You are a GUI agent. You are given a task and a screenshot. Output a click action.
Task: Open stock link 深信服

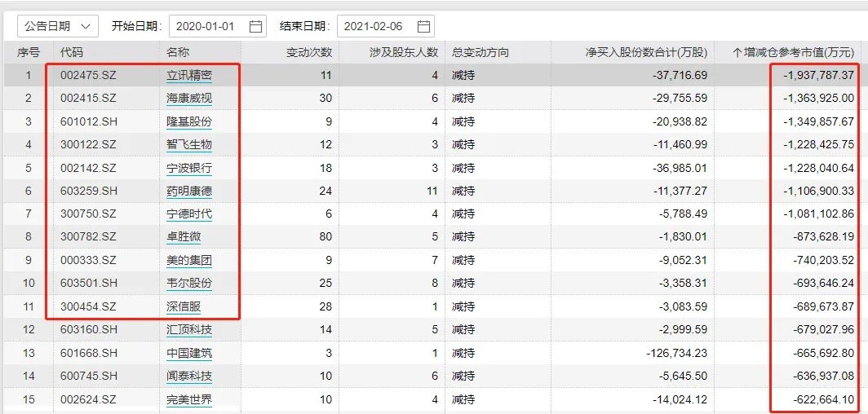coord(184,306)
